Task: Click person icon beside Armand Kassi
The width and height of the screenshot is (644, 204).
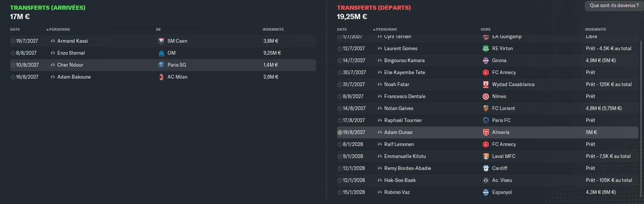Action: click(x=53, y=41)
